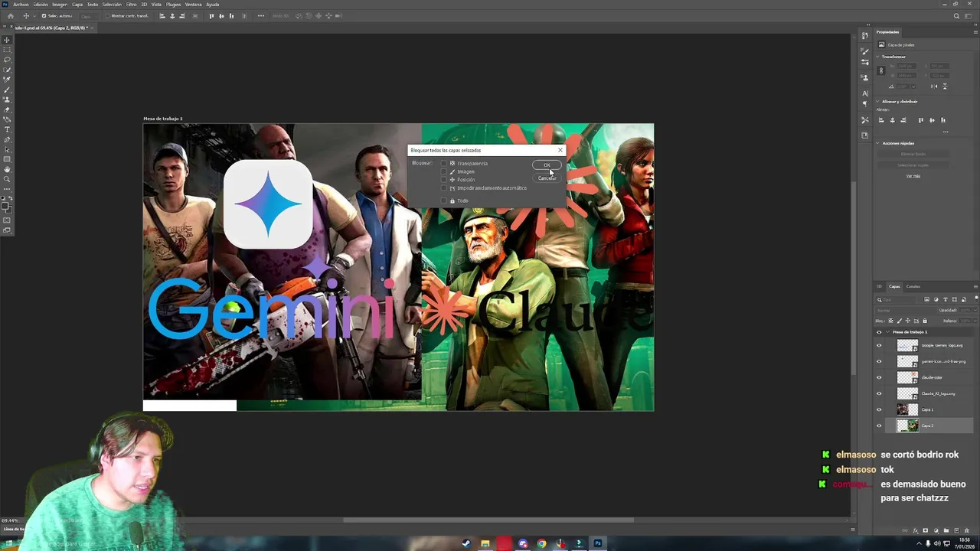The width and height of the screenshot is (980, 551).
Task: Add layer style fx icon
Action: click(x=916, y=530)
